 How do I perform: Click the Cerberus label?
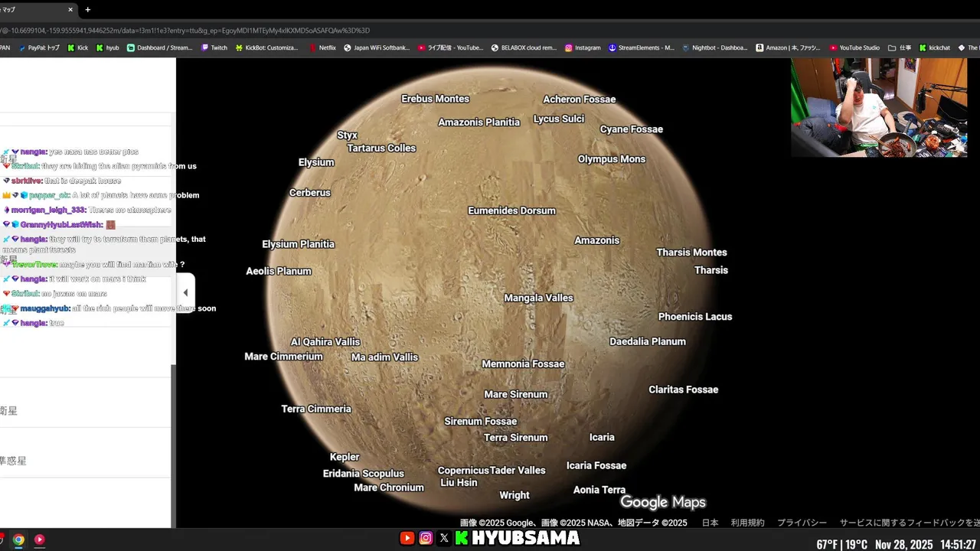point(309,193)
